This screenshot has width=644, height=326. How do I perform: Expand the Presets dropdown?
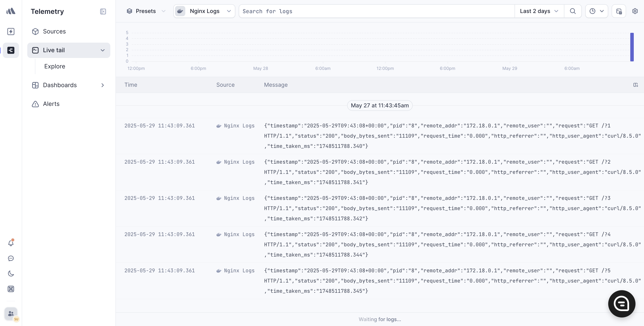[146, 11]
